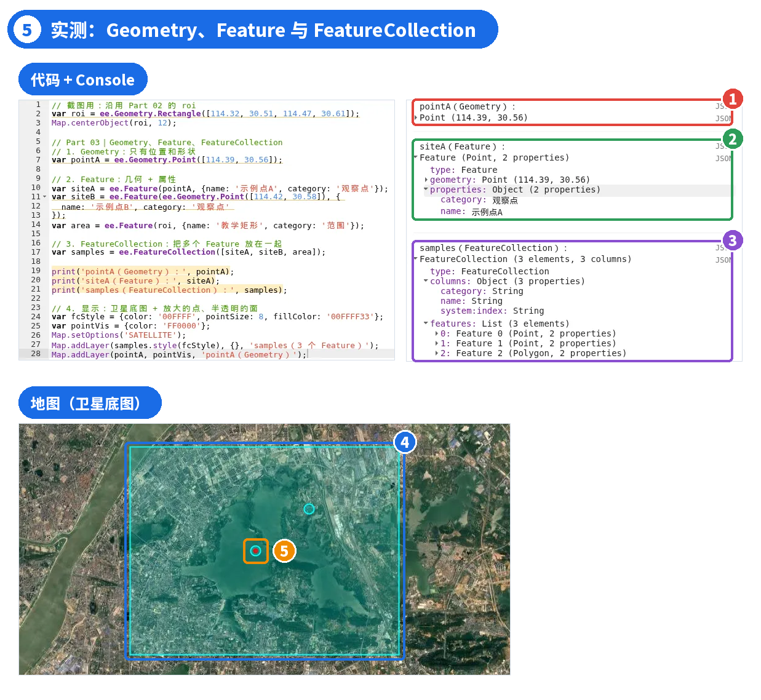Expand the geometry row under siteA
761x700 pixels.
(426, 180)
